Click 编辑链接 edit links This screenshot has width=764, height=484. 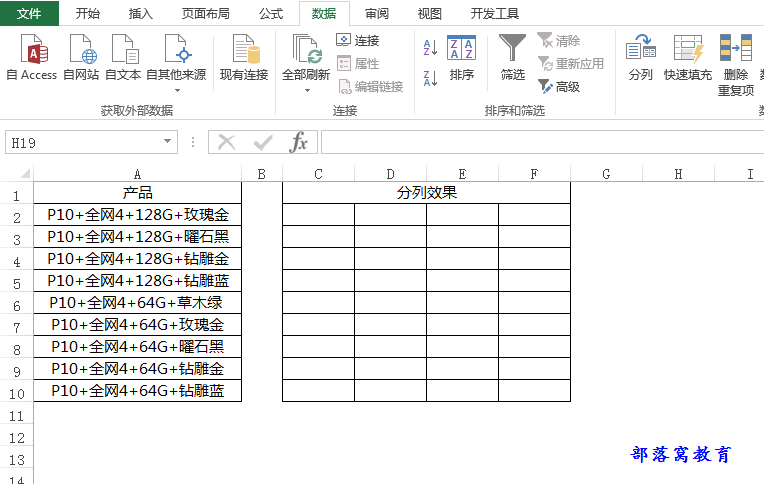coord(371,87)
